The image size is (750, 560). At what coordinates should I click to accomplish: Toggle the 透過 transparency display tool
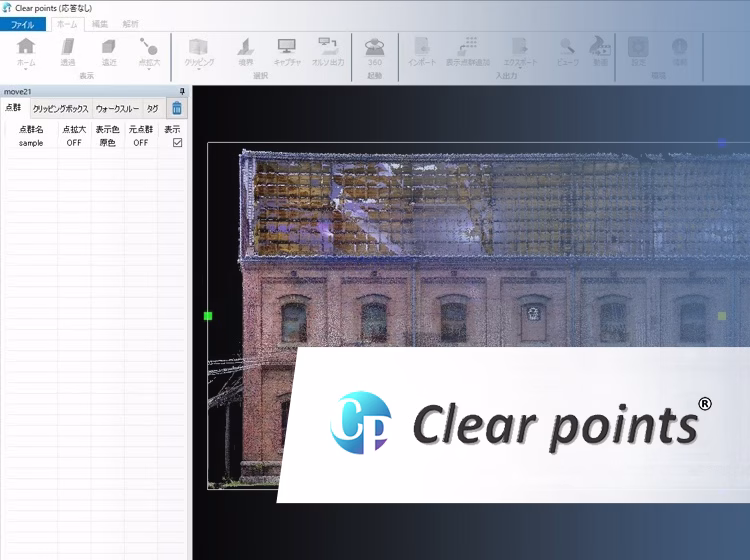click(x=67, y=50)
